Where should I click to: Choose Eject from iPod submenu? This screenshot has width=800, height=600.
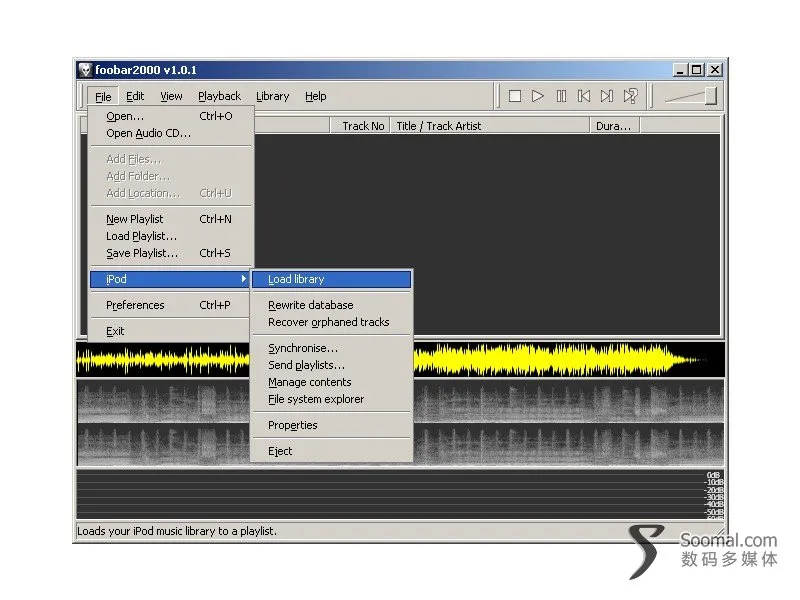[x=332, y=451]
